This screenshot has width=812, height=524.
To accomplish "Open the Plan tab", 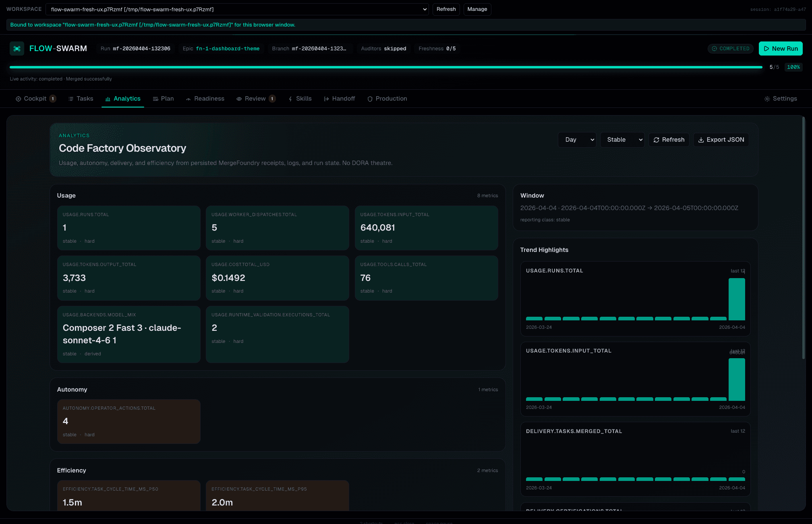I will (163, 99).
